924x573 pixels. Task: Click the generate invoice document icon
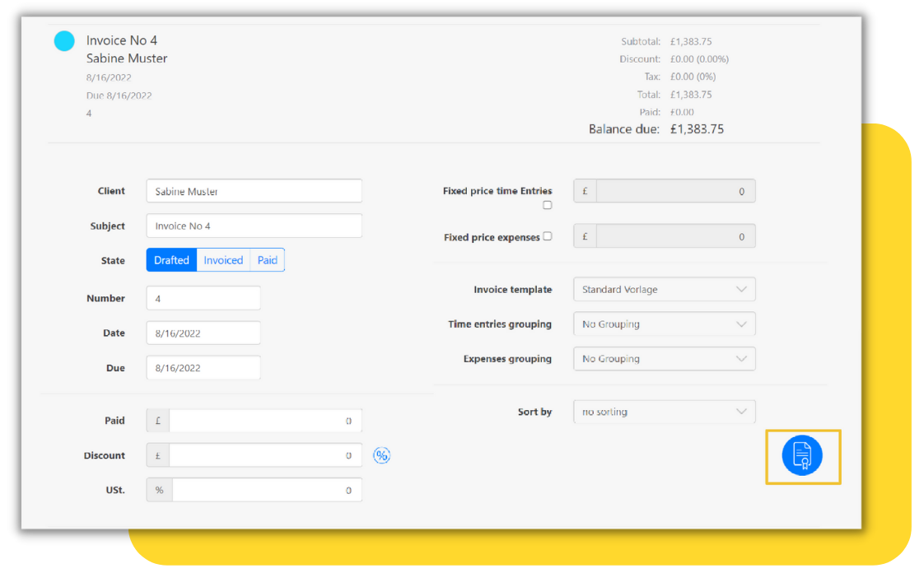click(x=803, y=455)
